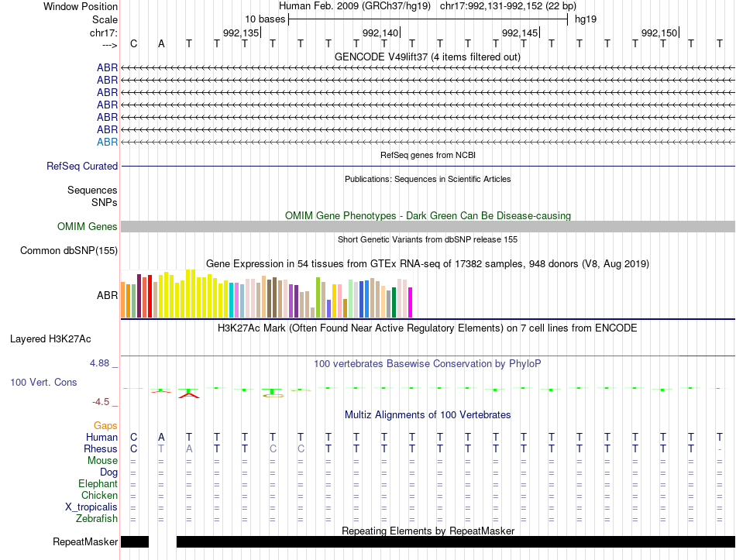Image resolution: width=736 pixels, height=560 pixels.
Task: Click the GENCODE V49lift37 track title
Action: (x=427, y=57)
